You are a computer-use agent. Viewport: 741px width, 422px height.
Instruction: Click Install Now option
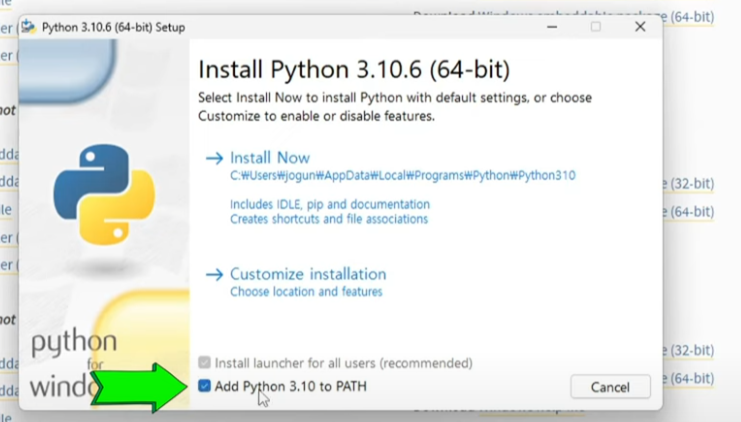tap(270, 157)
